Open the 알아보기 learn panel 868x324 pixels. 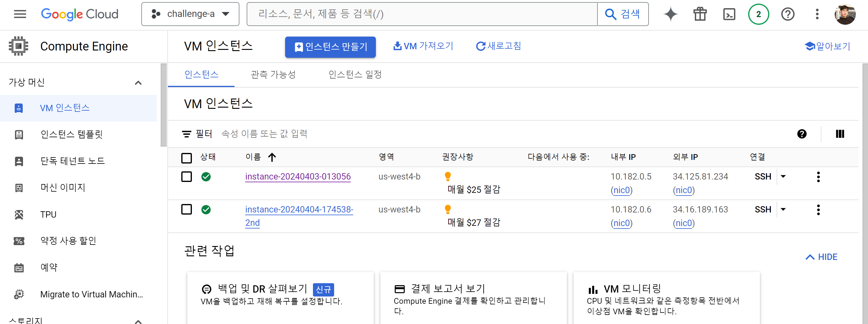tap(827, 46)
